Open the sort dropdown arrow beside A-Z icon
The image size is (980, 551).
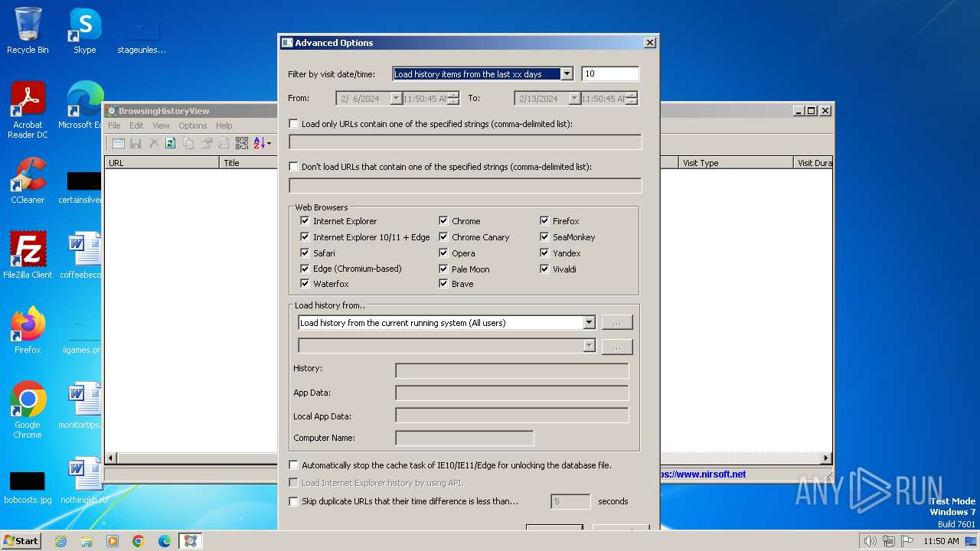pos(269,143)
